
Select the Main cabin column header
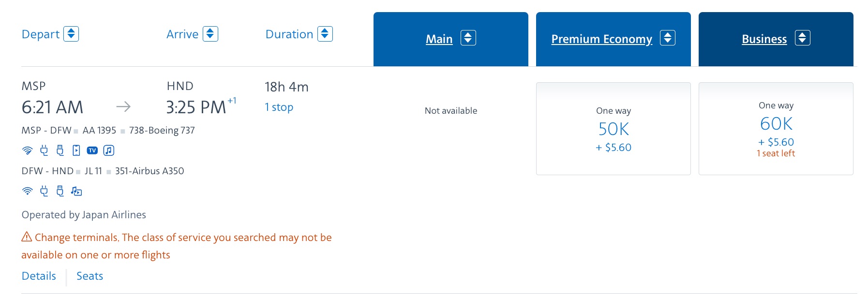(439, 39)
